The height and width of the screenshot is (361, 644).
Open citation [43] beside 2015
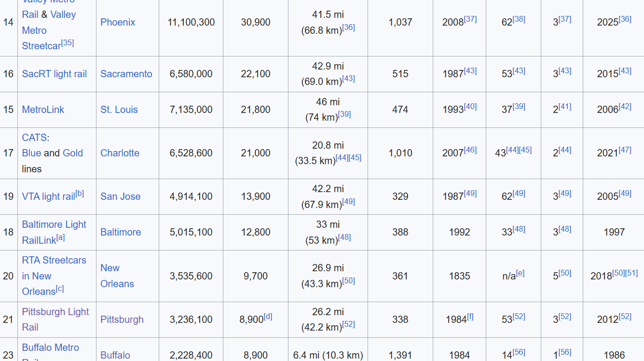625,71
